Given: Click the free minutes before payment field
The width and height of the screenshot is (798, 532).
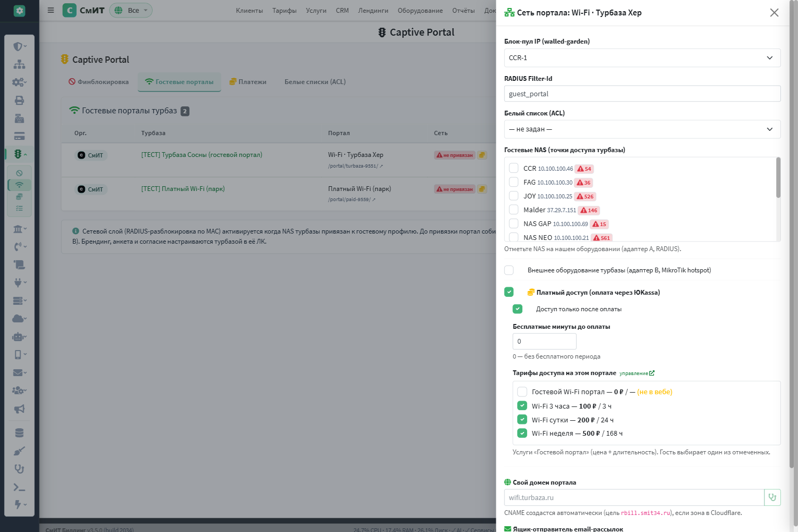Looking at the screenshot, I should (x=544, y=342).
